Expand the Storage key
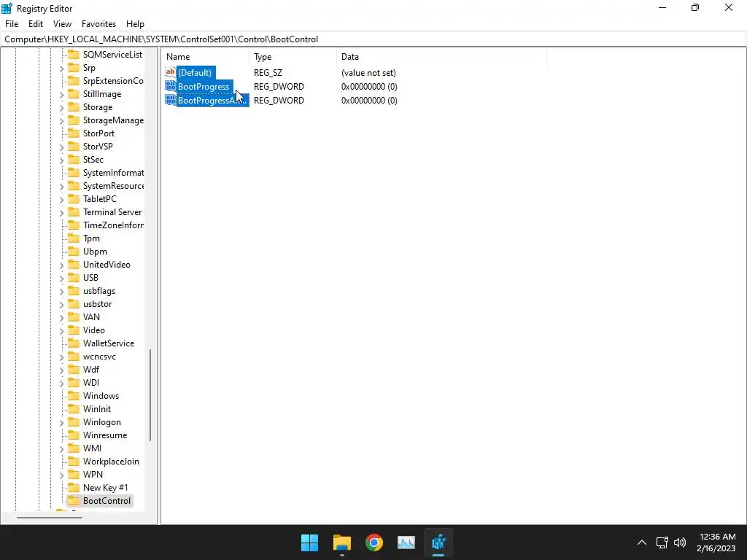 coord(61,108)
